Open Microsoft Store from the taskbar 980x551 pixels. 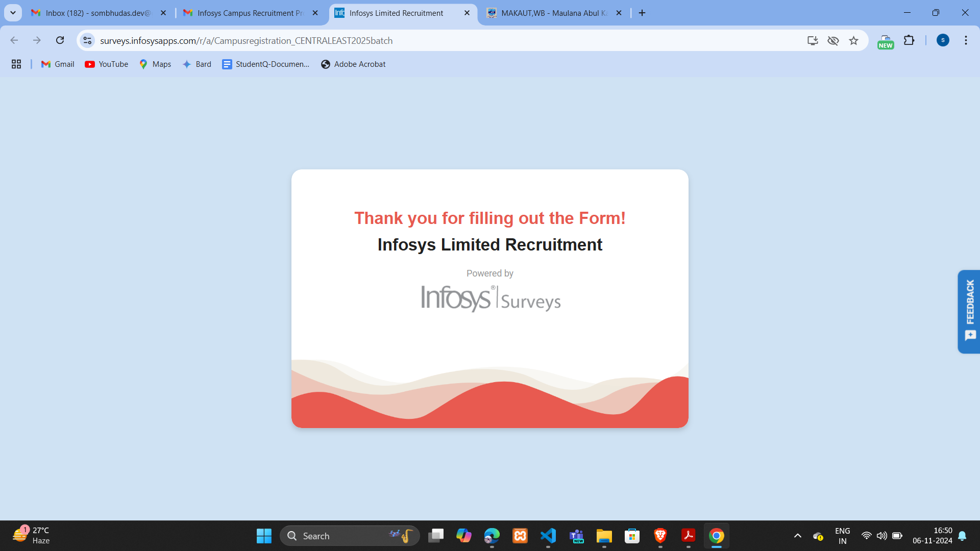pos(632,536)
